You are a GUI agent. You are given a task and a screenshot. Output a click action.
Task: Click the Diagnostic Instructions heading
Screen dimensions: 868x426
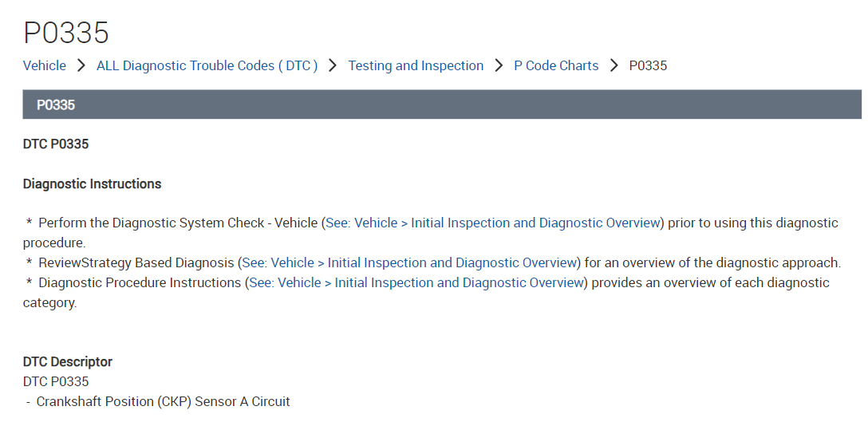pos(92,183)
